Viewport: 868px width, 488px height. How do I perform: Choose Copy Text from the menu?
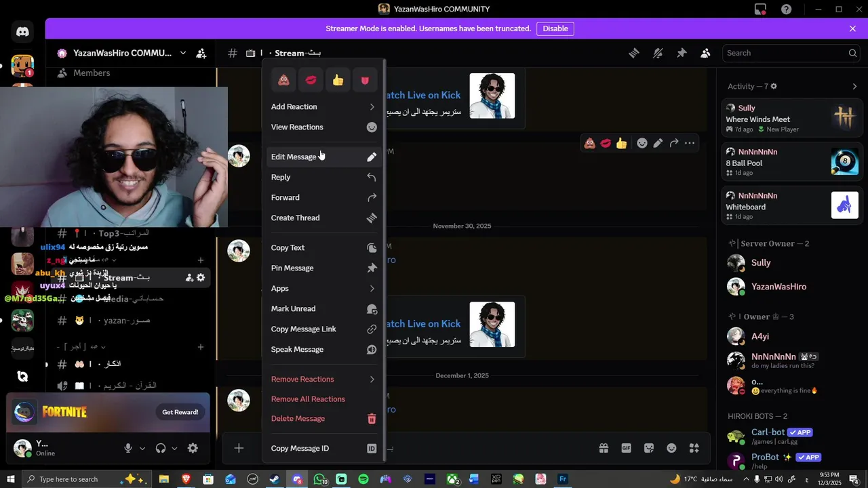[x=323, y=247]
